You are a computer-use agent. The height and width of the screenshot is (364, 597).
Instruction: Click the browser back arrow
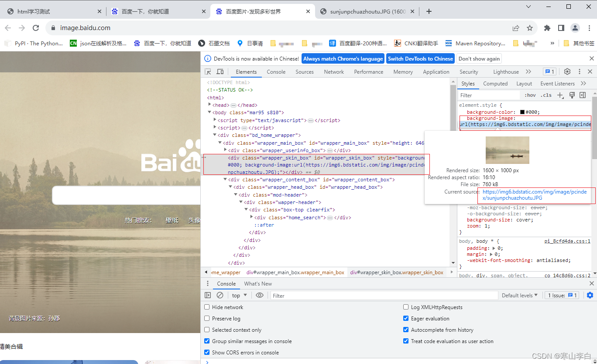pyautogui.click(x=8, y=28)
